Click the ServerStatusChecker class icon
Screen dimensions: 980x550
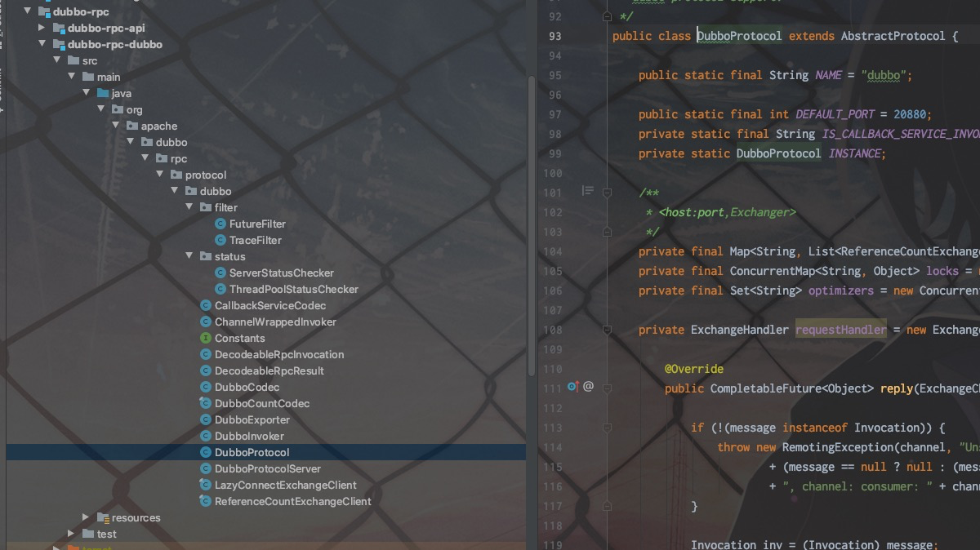220,273
